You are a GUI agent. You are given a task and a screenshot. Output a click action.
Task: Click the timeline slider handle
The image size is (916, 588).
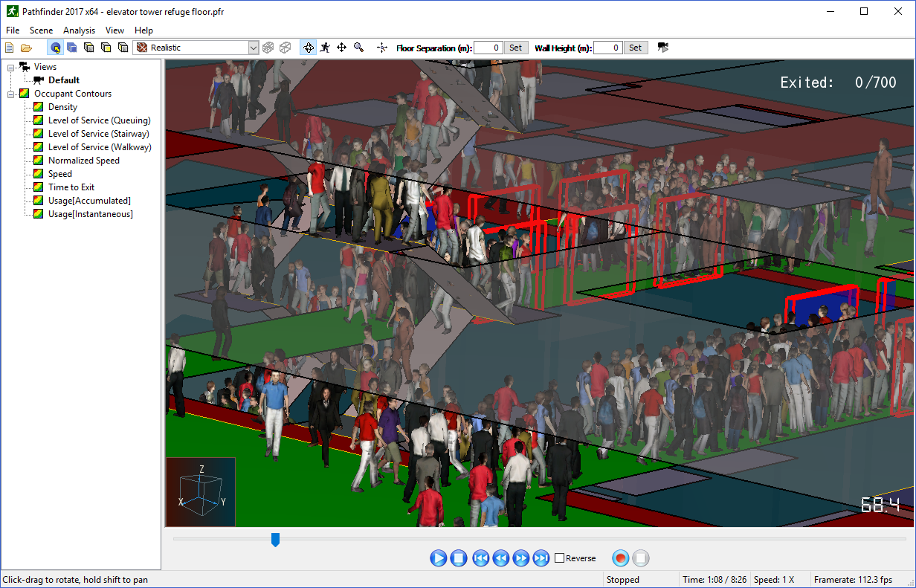coord(275,539)
